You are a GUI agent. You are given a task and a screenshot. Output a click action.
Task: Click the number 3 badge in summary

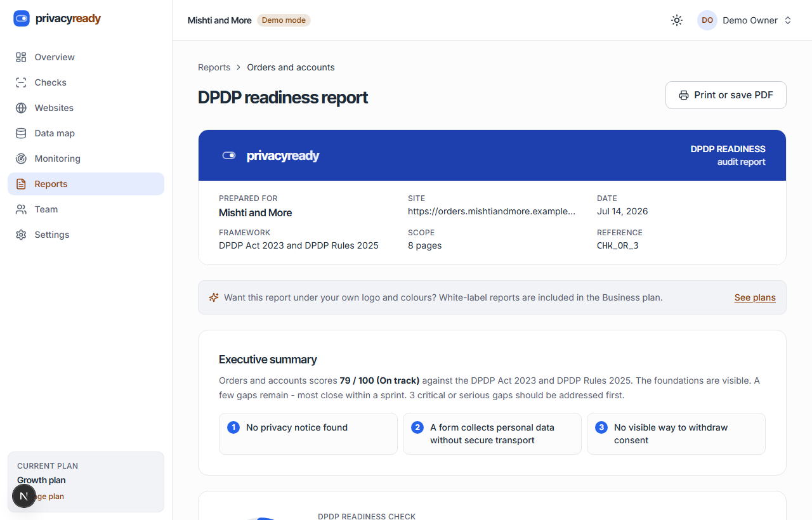[x=601, y=427]
